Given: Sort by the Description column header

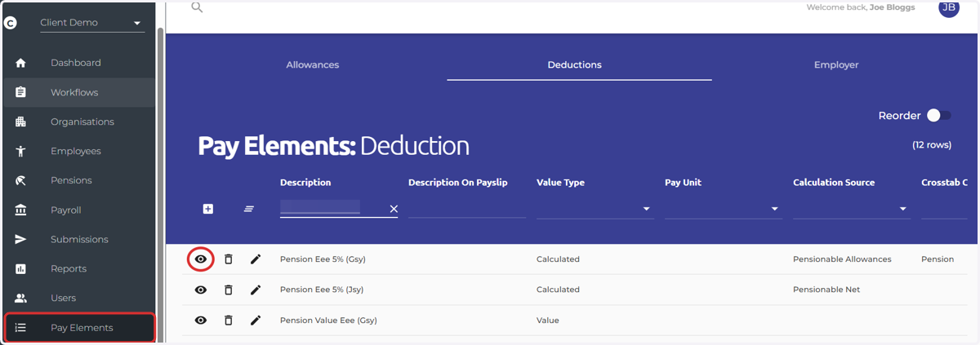Looking at the screenshot, I should click(x=305, y=183).
